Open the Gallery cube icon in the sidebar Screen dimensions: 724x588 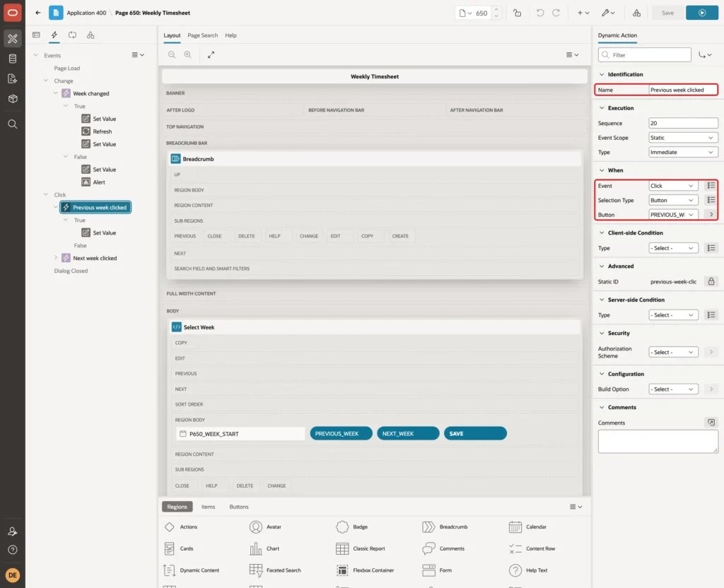pos(13,98)
